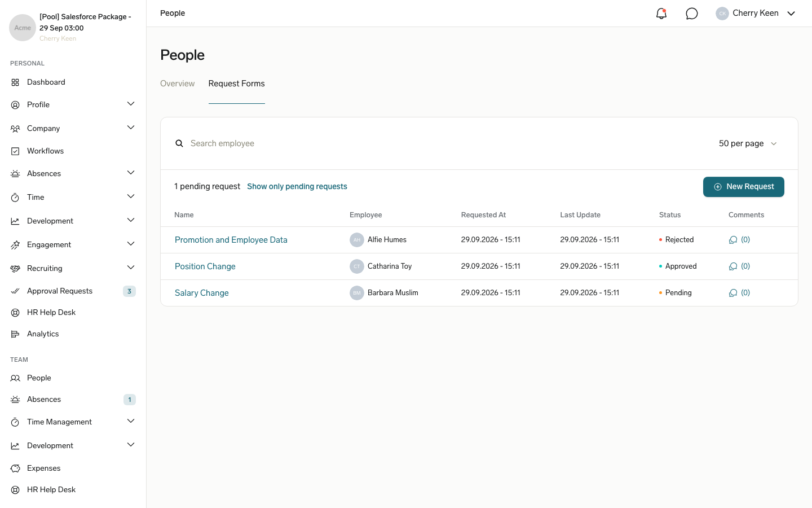Expand the Recruiting chevron
Screen dimensions: 812x508
click(131, 268)
